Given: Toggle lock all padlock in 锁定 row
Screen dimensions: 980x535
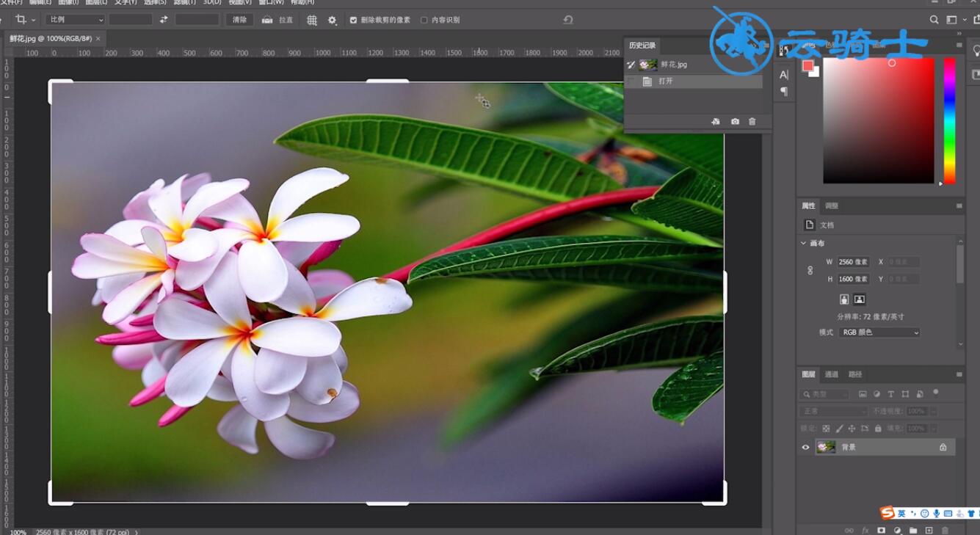Looking at the screenshot, I should point(878,429).
